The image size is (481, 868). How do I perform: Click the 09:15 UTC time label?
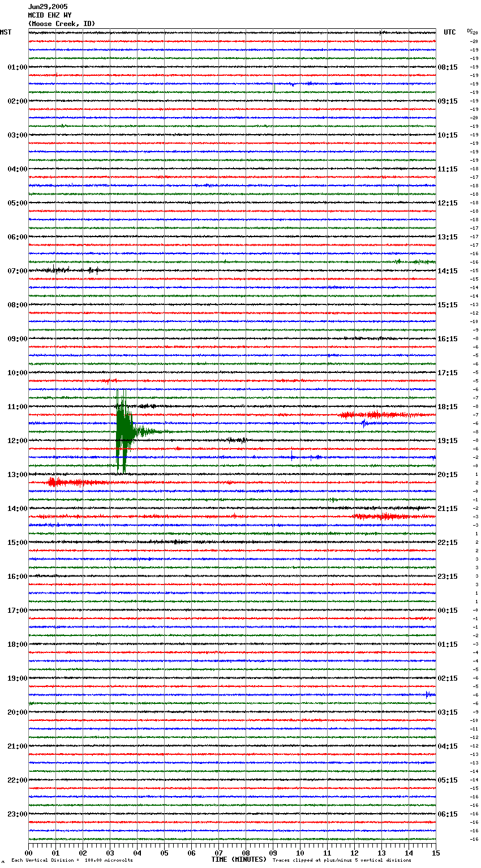pos(448,101)
